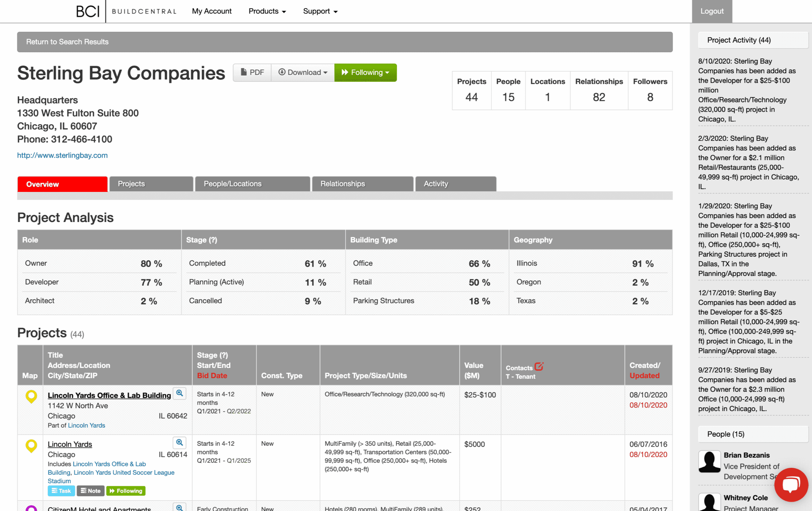
Task: Add a Task to Lincoln Yards project
Action: [x=61, y=491]
